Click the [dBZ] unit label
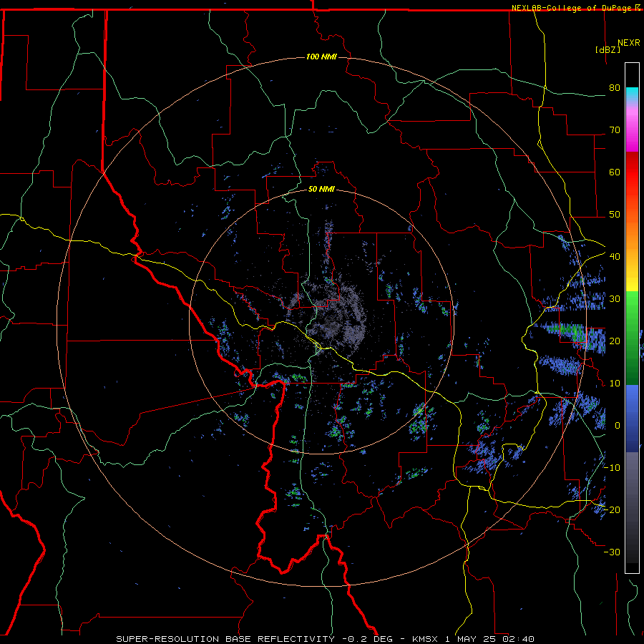The height and width of the screenshot is (644, 644). [x=608, y=49]
